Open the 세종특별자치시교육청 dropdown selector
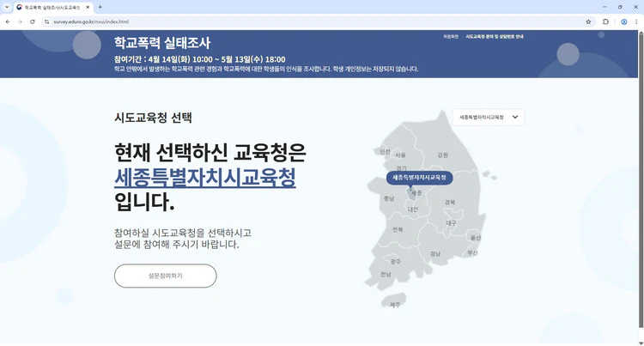Image resolution: width=644 pixels, height=346 pixels. pyautogui.click(x=488, y=118)
